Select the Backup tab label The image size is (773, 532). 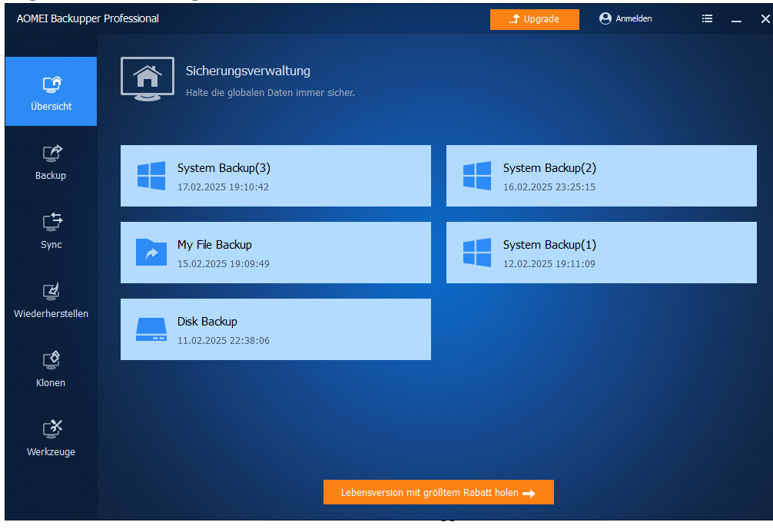click(51, 175)
